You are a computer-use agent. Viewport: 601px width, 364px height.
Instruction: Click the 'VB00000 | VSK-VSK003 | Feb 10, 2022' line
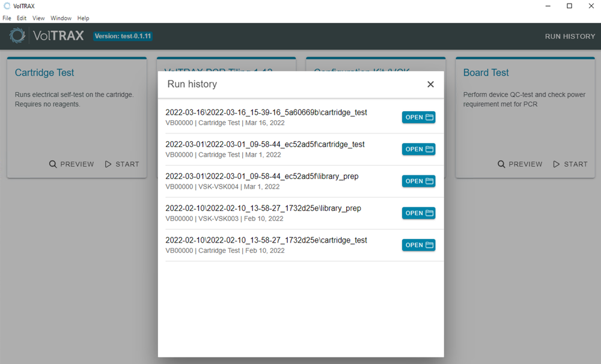[x=224, y=219]
